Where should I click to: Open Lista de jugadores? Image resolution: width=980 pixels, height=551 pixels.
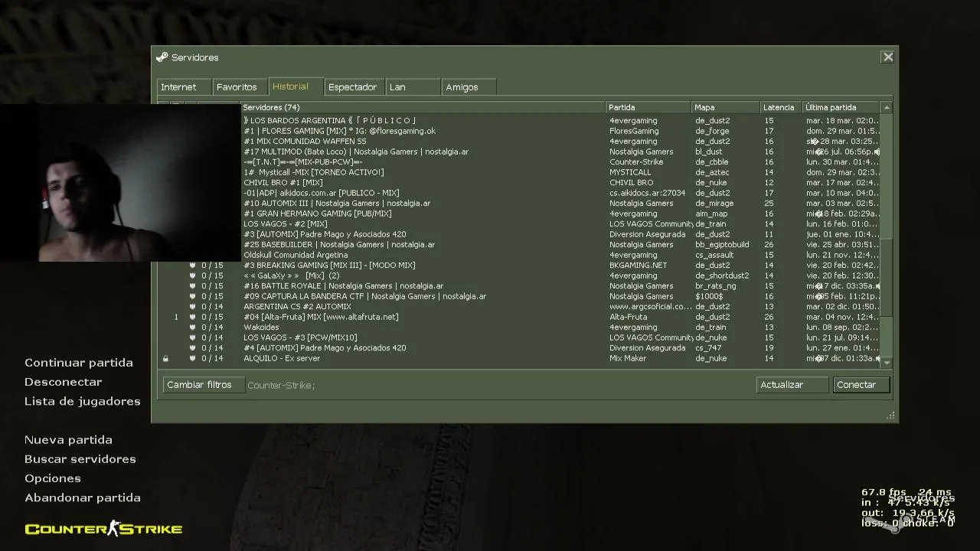coord(83,401)
